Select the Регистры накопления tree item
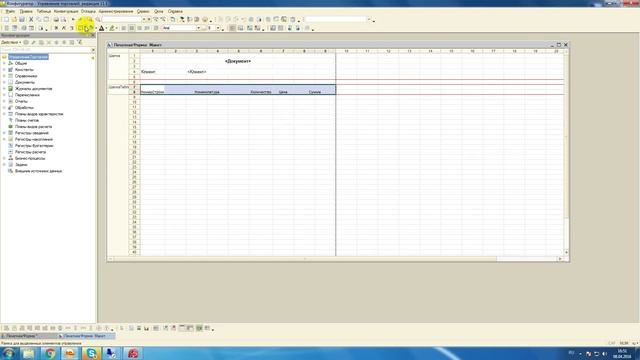The image size is (640, 360). [33, 139]
